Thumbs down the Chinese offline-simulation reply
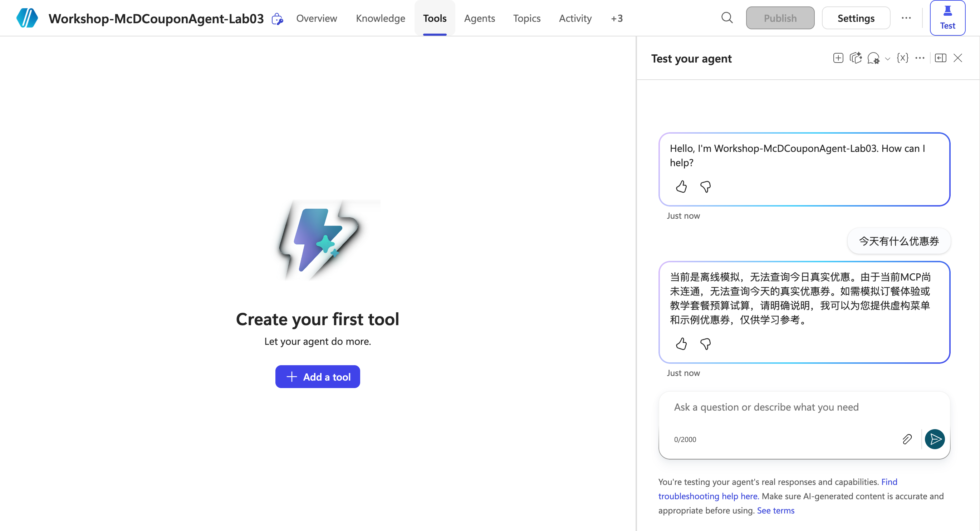Viewport: 980px width, 531px height. pos(705,344)
